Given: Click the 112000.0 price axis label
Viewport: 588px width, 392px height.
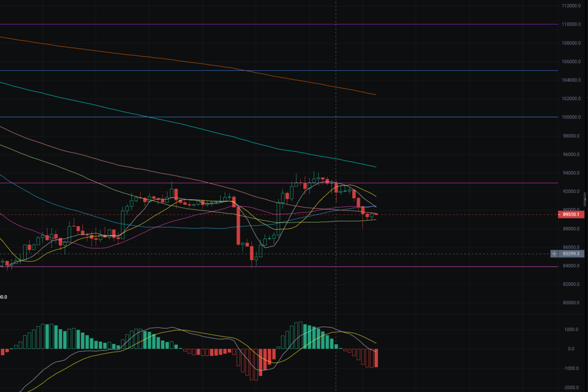Looking at the screenshot, I should coord(571,6).
